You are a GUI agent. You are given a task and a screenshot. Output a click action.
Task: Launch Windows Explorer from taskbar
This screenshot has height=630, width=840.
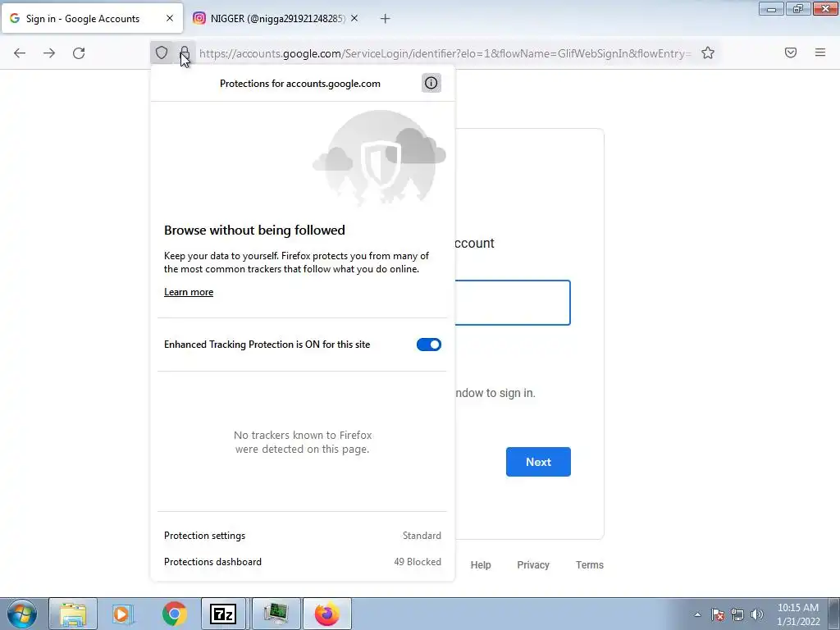[73, 614]
